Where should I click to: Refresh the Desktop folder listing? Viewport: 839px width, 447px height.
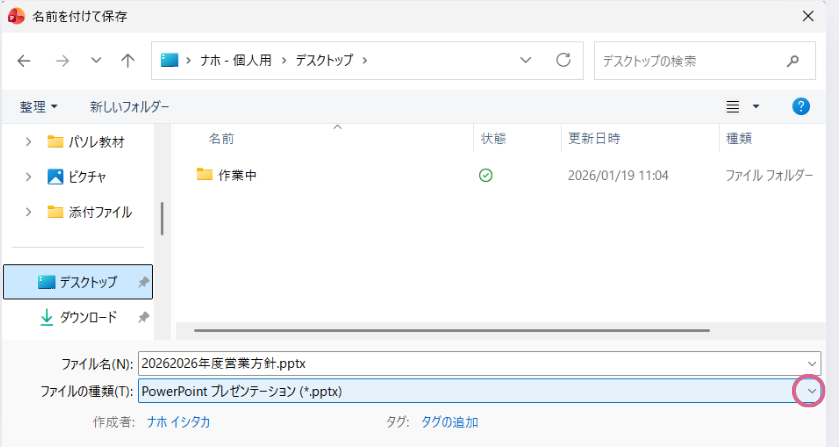(563, 61)
